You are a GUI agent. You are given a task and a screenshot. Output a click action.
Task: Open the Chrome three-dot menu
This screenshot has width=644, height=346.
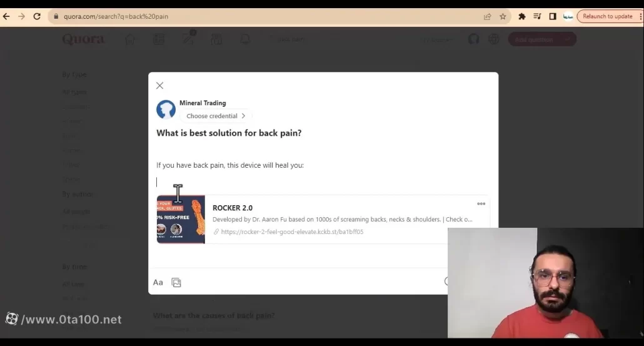(x=639, y=17)
